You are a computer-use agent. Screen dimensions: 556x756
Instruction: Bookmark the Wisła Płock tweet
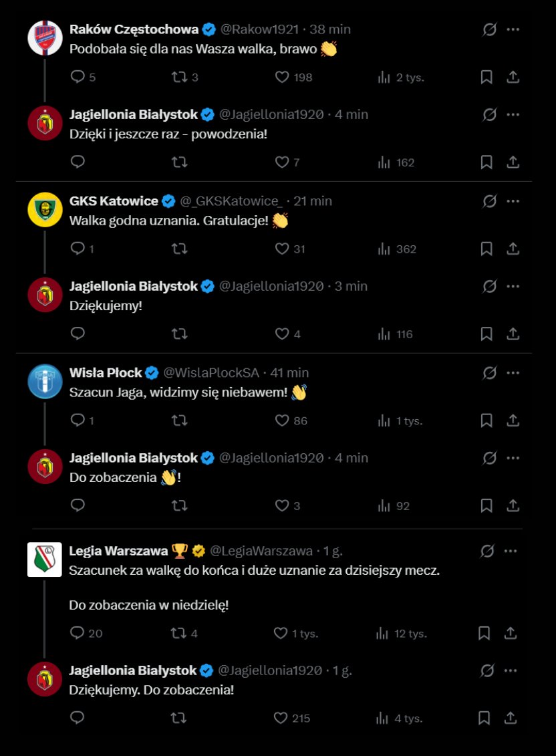pyautogui.click(x=486, y=420)
